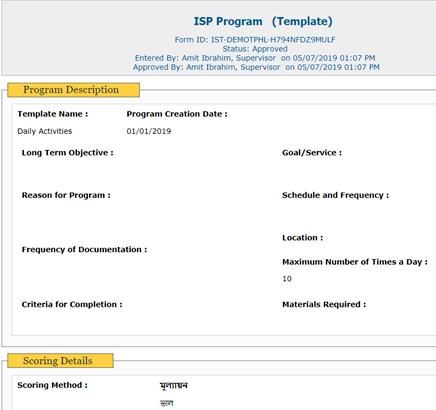The height and width of the screenshot is (410, 436).
Task: Click 'Maximum Number of Times a Day :' label
Action: point(355,262)
